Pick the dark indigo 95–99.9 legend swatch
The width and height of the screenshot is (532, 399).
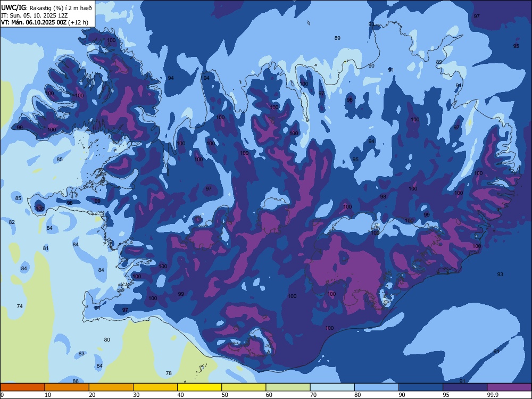pos(465,387)
